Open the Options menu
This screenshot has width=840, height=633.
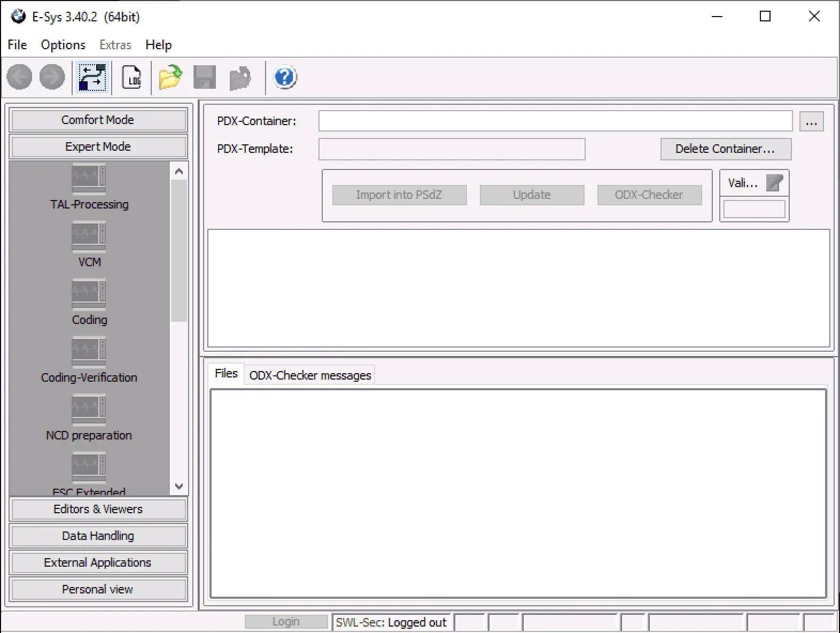pyautogui.click(x=63, y=45)
